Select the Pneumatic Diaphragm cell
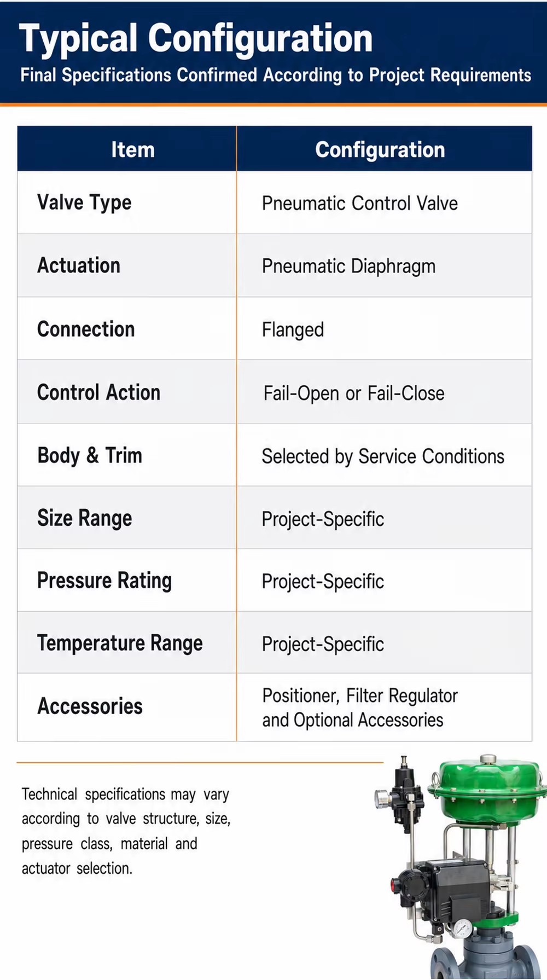Screen dimensions: 547x980 pos(385,266)
